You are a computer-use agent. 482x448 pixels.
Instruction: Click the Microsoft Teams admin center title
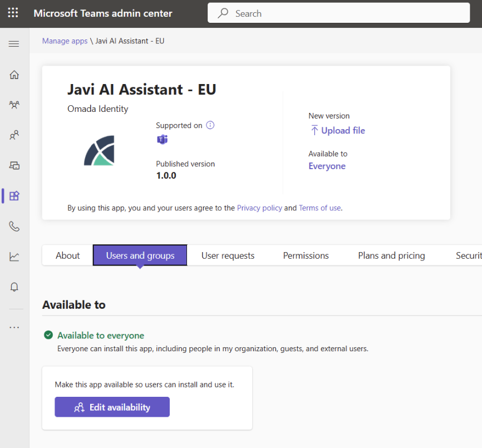pos(103,13)
